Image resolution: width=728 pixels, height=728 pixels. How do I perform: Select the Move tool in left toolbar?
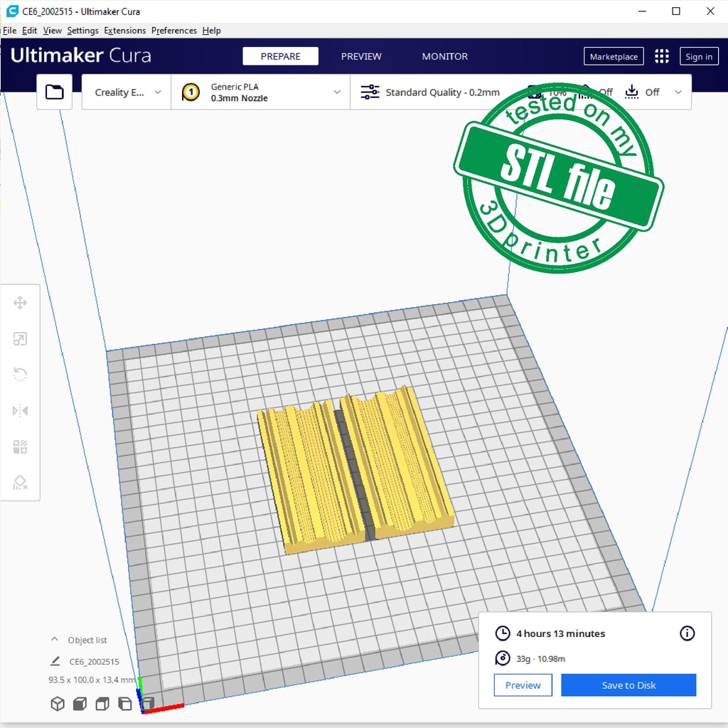click(20, 304)
